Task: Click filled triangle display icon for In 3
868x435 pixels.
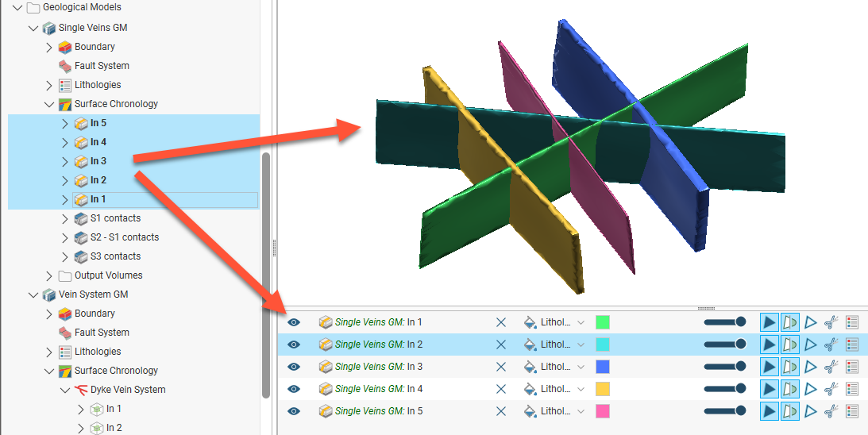Action: pyautogui.click(x=769, y=367)
